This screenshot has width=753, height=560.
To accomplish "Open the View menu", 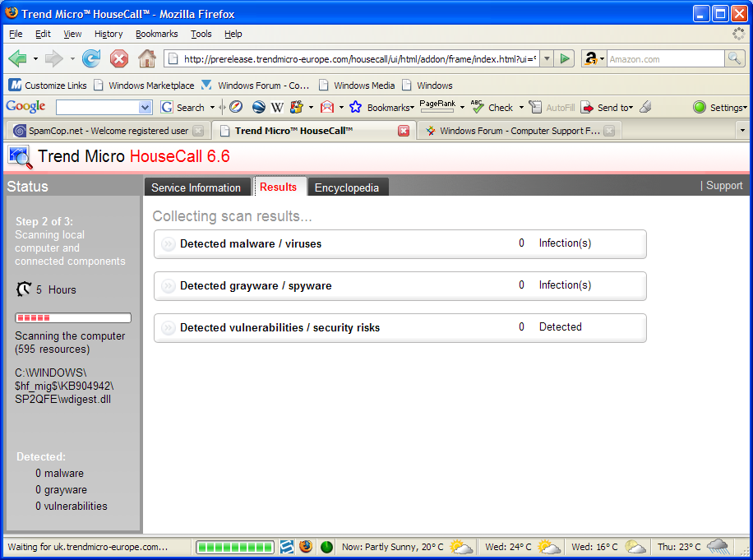I will tap(72, 34).
